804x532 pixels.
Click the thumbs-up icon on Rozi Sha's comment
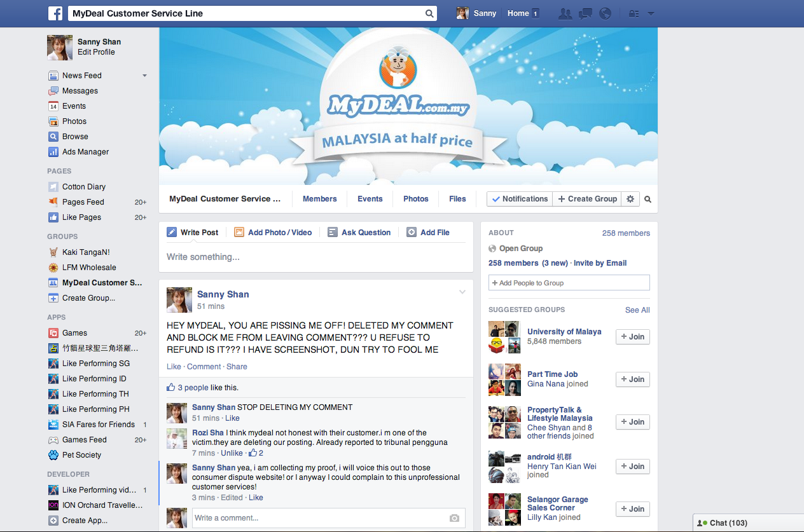[x=253, y=453]
